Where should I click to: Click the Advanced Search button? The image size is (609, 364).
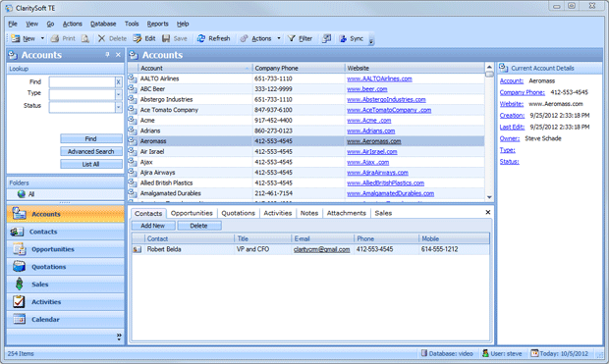tap(91, 151)
